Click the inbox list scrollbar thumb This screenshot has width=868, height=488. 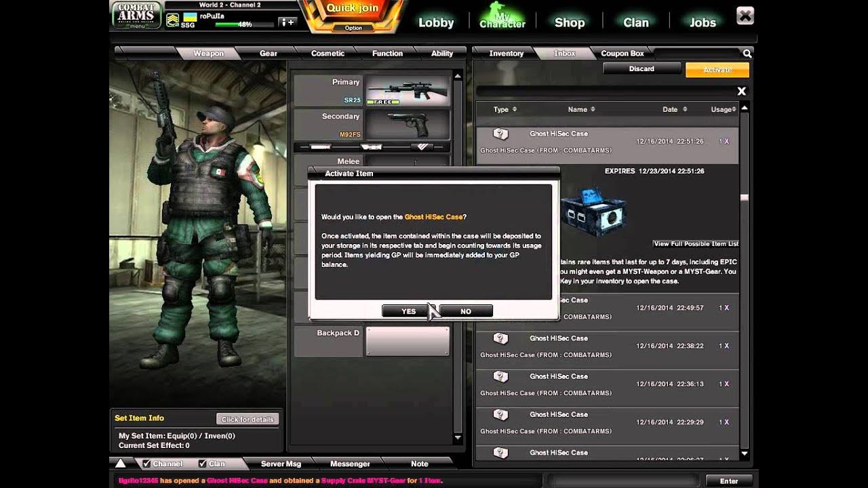tap(745, 198)
